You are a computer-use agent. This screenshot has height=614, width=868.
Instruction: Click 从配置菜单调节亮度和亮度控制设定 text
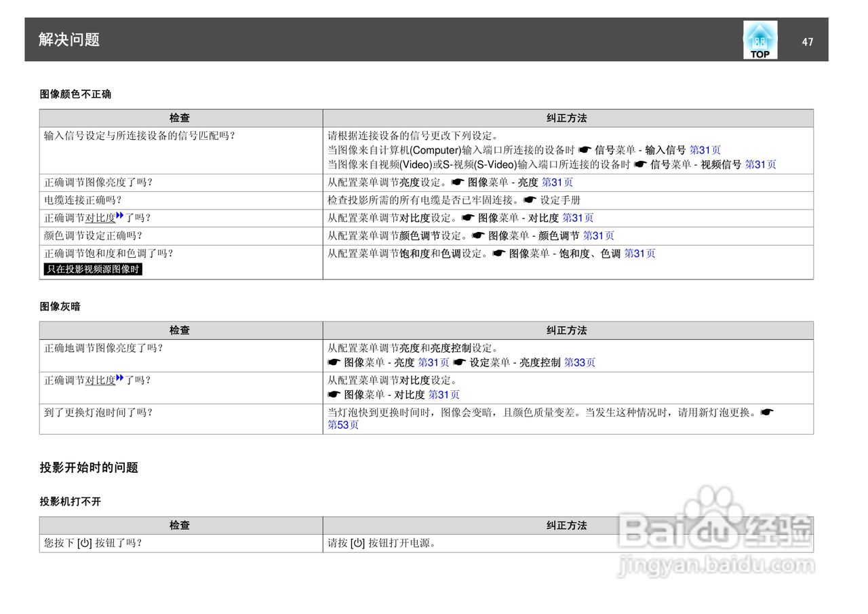[x=414, y=348]
